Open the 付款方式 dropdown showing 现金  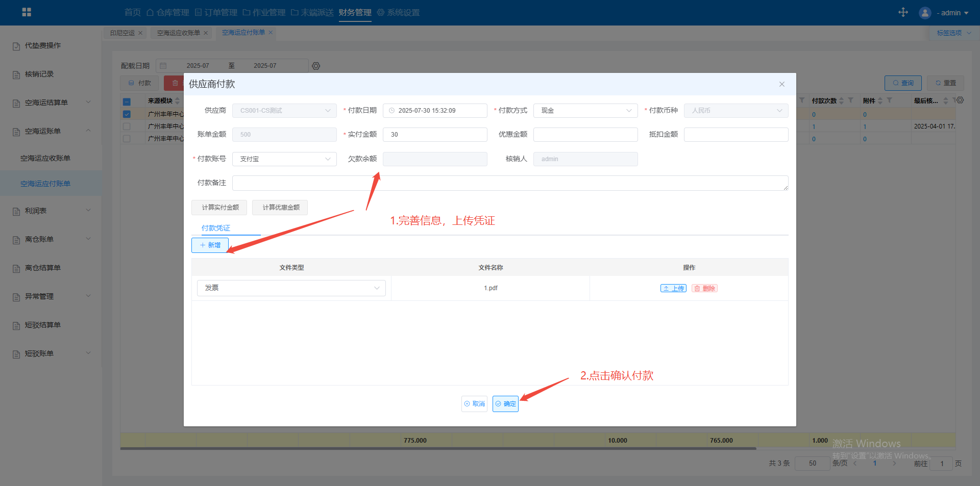585,111
